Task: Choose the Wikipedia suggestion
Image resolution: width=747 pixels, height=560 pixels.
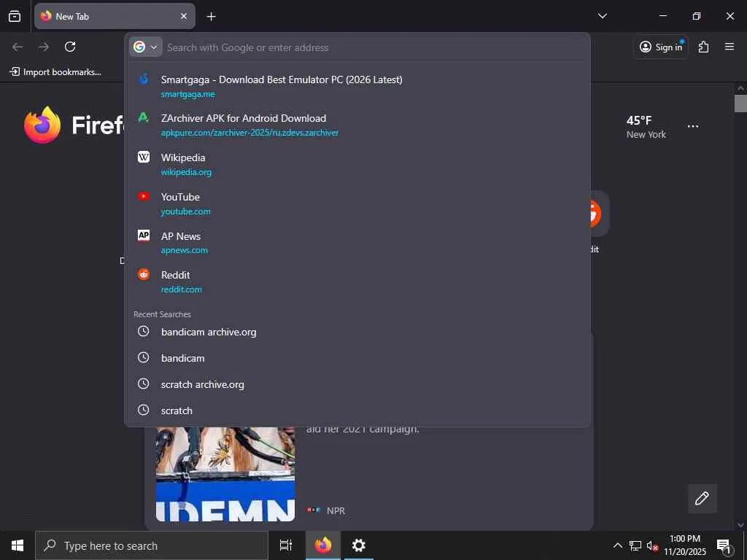Action: pos(357,164)
